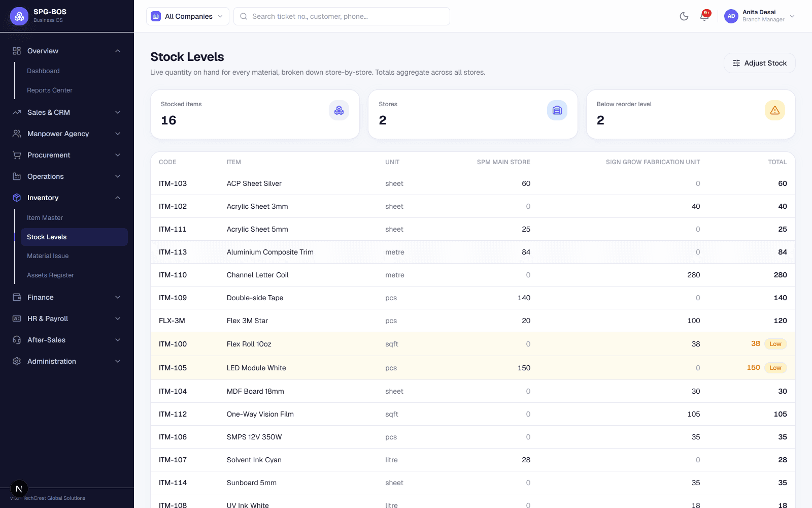Toggle dark mode moon icon

(x=684, y=16)
